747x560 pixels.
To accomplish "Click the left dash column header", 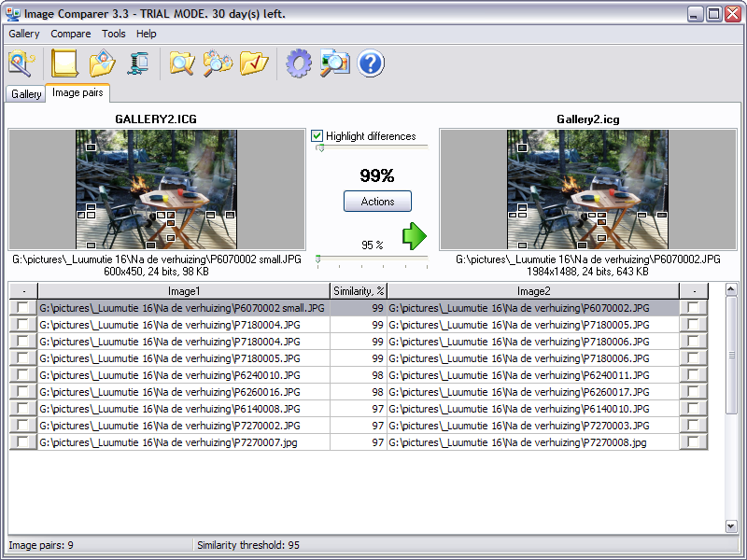I will [x=23, y=291].
